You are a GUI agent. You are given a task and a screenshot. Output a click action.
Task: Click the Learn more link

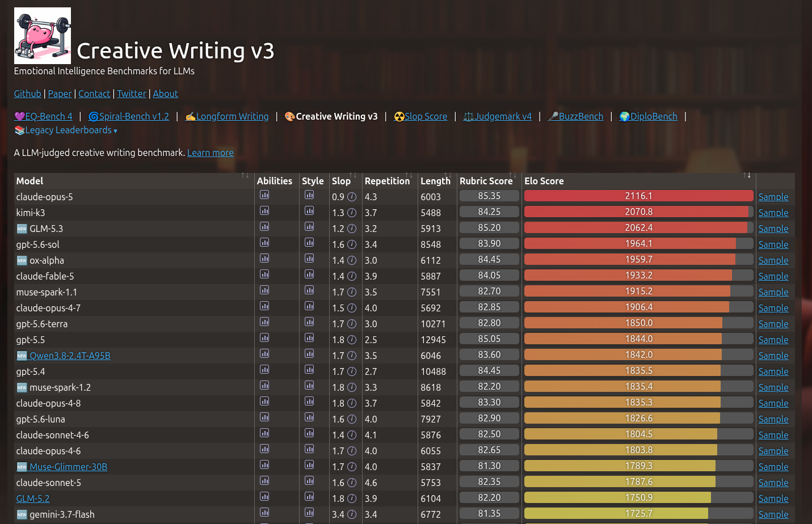(x=211, y=153)
